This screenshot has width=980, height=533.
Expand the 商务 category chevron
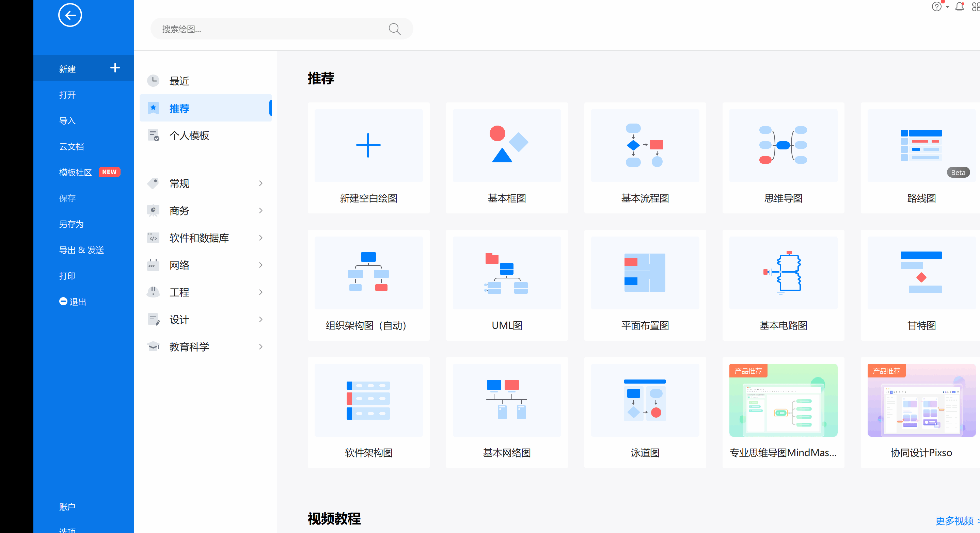coord(260,211)
